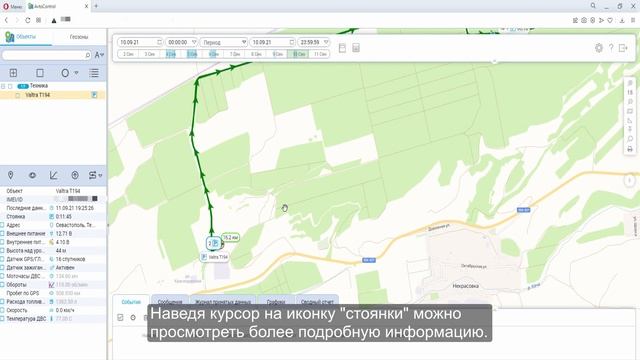Click the grid plus icon in the objects toolbar

pos(13,73)
